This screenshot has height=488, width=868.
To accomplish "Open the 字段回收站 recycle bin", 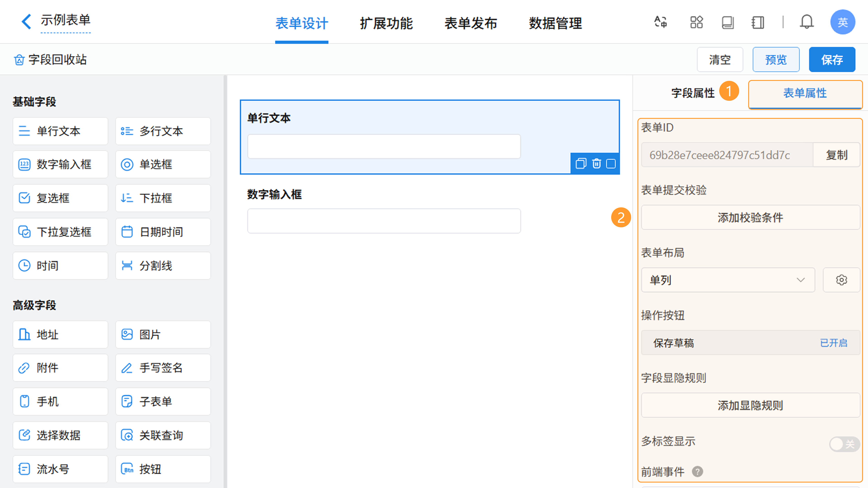I will (x=51, y=60).
